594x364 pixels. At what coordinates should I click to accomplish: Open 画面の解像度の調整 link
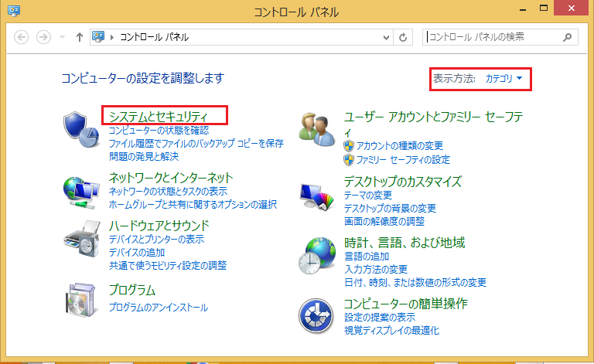click(384, 221)
